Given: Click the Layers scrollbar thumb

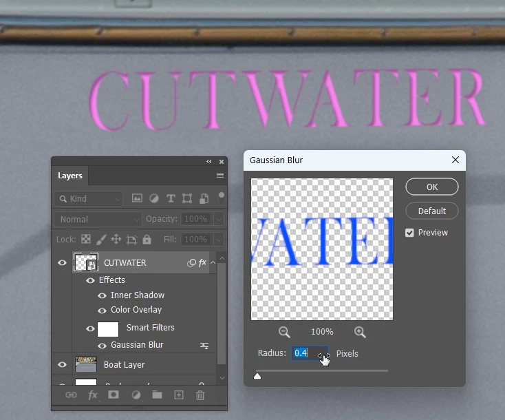Looking at the screenshot, I should [222, 314].
